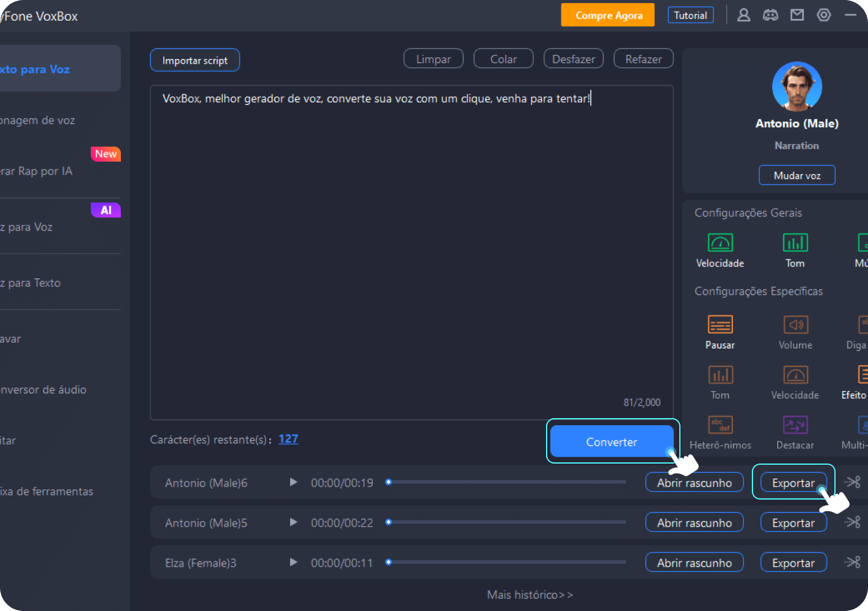This screenshot has height=611, width=868.
Task: Click inside the script text area
Action: click(x=412, y=252)
